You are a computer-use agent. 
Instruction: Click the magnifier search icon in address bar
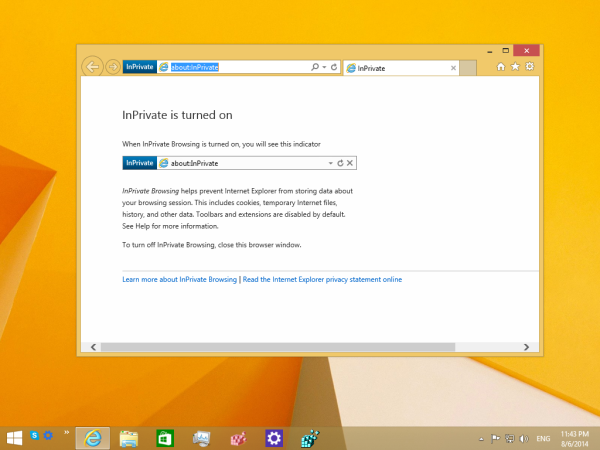315,67
